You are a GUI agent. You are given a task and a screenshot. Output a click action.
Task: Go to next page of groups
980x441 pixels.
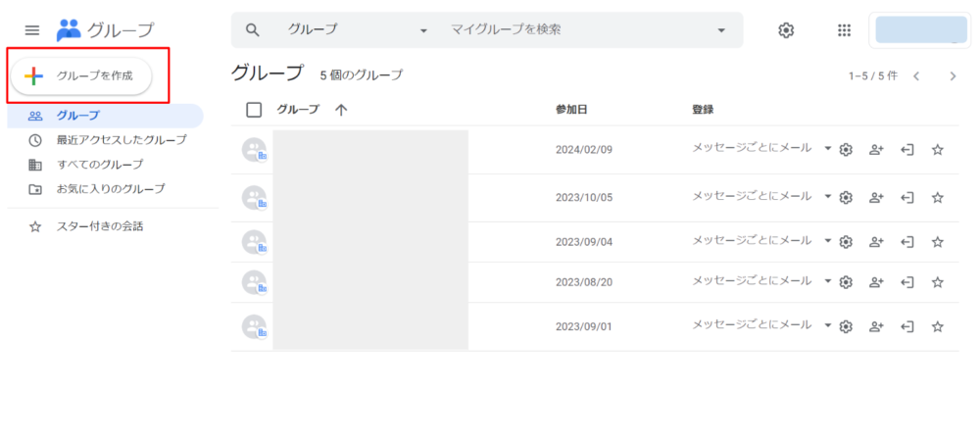click(x=953, y=76)
